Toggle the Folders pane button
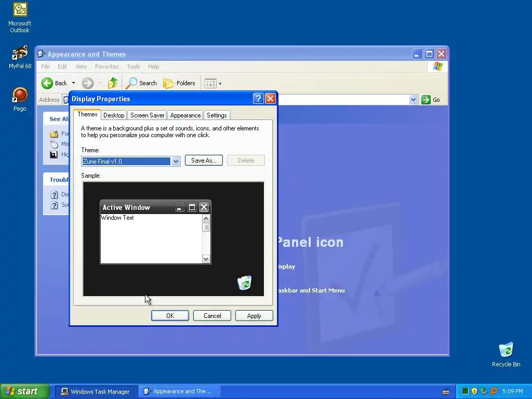The width and height of the screenshot is (532, 399). (x=179, y=83)
